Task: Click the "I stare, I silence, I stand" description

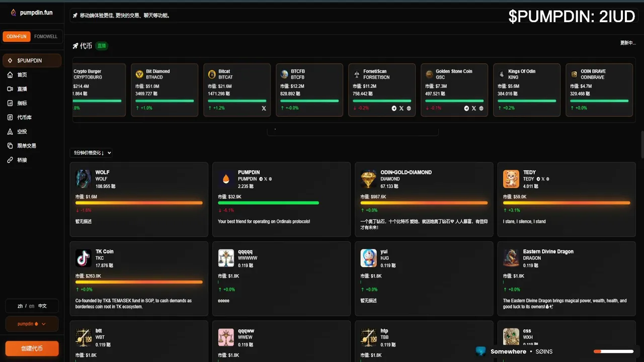Action: point(524,221)
